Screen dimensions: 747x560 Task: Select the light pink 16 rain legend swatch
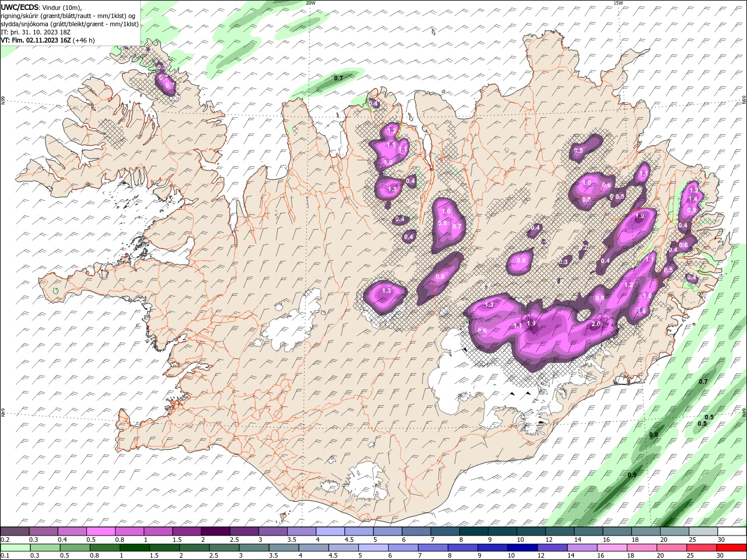612,548
